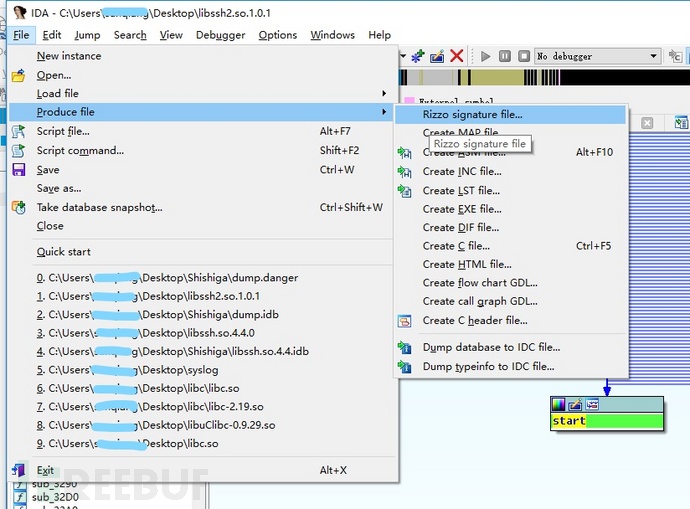Click the start node group icon
Image resolution: width=690 pixels, height=509 pixels.
click(x=592, y=404)
